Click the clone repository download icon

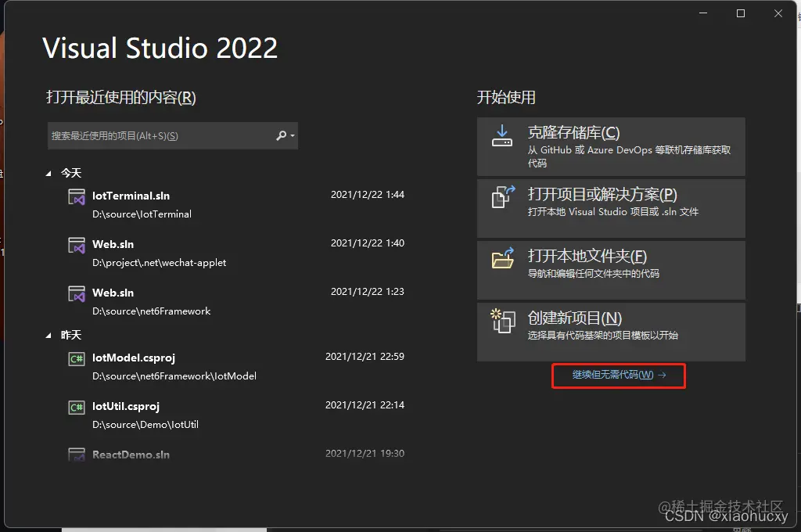(x=501, y=135)
